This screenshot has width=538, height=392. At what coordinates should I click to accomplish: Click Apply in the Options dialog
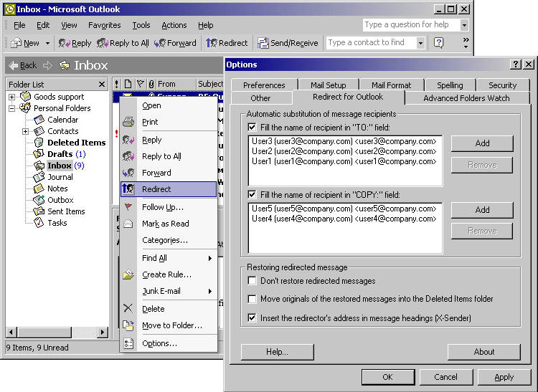click(504, 377)
